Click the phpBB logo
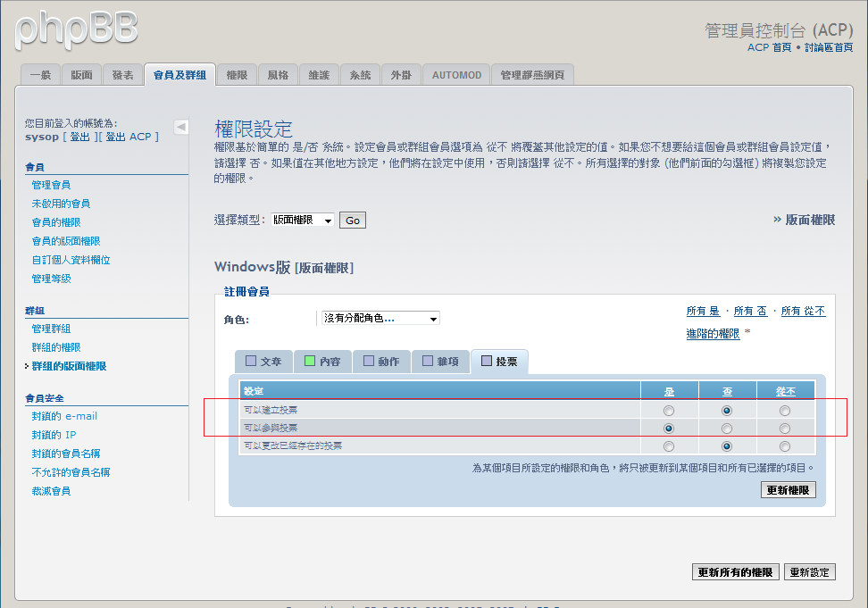Viewport: 868px width, 608px height. pyautogui.click(x=77, y=29)
